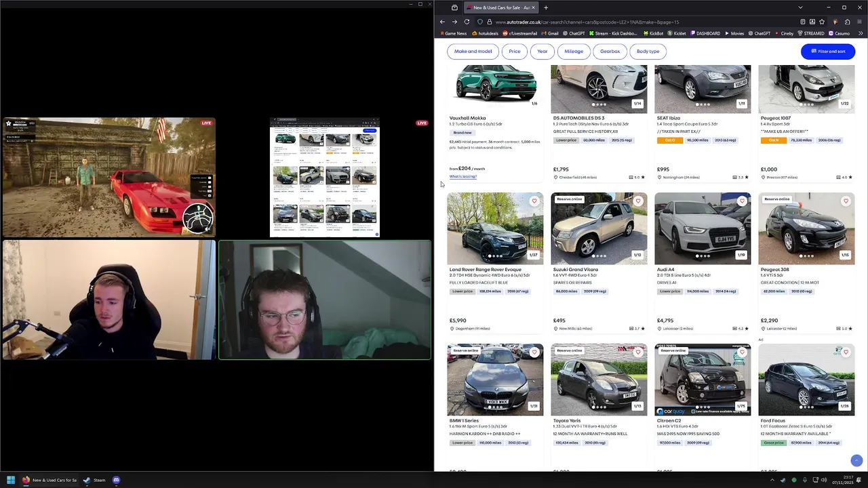Viewport: 868px width, 488px height.
Task: Save the Suzuki Grand Vitara listing
Action: pos(638,201)
